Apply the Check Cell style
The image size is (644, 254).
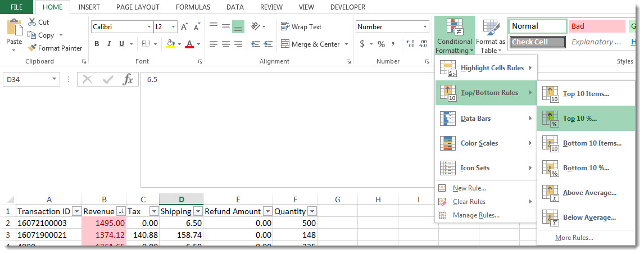(538, 42)
